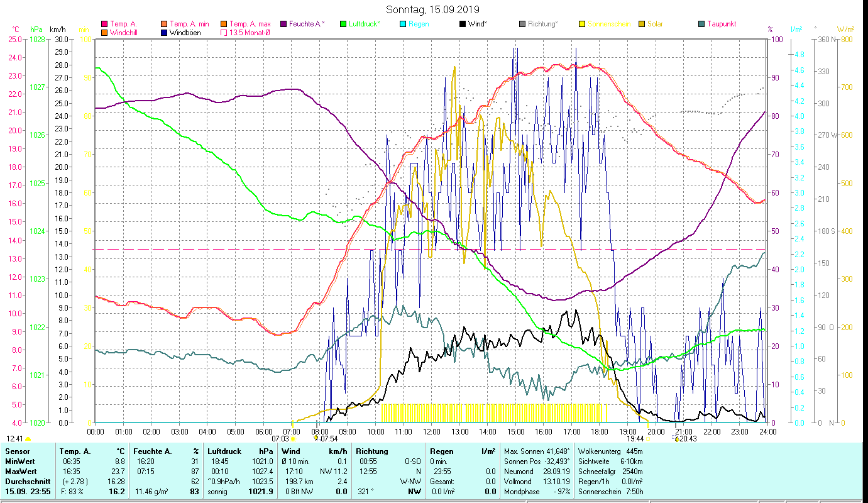Click the 'Windböen' legend label
Viewport: 868px width, 503px height.
coord(185,32)
